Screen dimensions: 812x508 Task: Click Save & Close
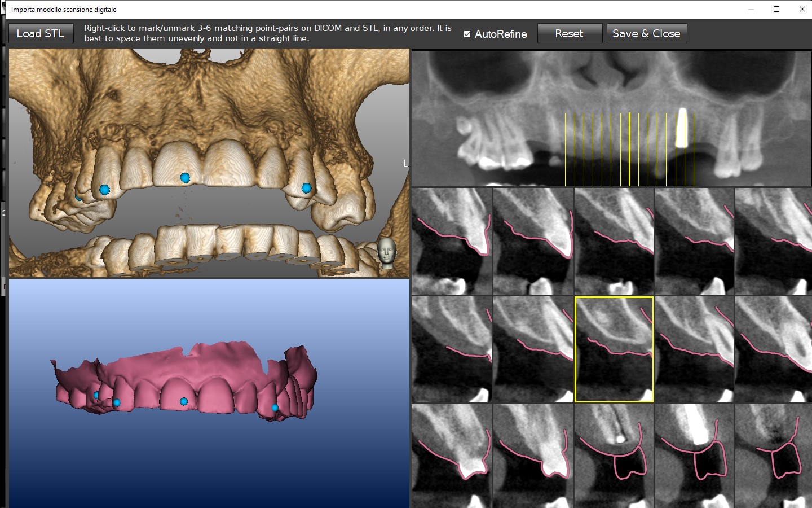point(646,33)
